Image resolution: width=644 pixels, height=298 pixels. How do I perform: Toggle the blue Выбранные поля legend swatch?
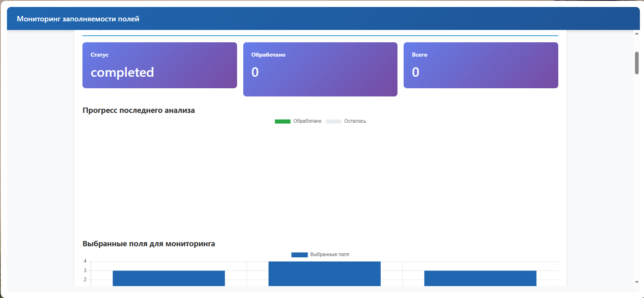(299, 255)
